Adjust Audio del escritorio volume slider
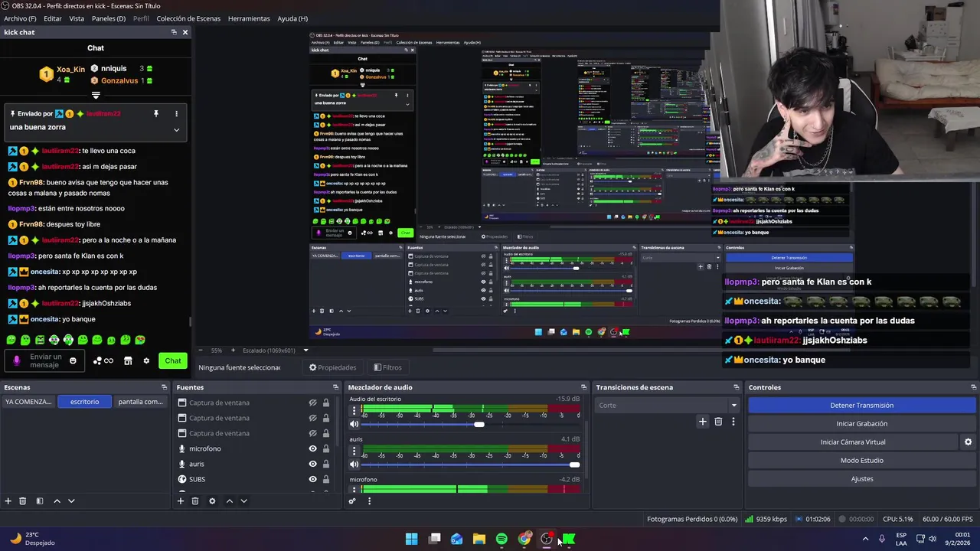 (x=479, y=425)
